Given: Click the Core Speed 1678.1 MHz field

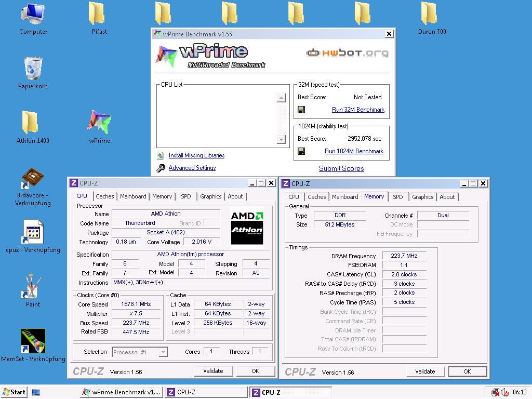Looking at the screenshot, I should [136, 304].
